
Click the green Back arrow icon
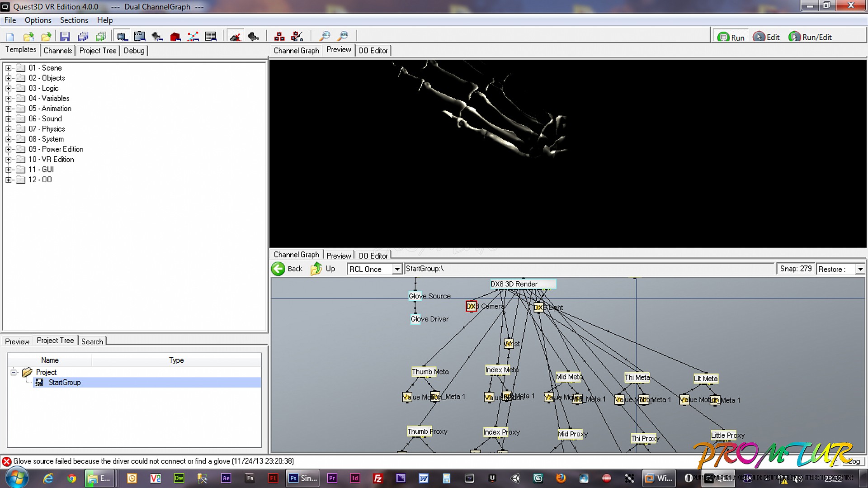[x=278, y=269]
